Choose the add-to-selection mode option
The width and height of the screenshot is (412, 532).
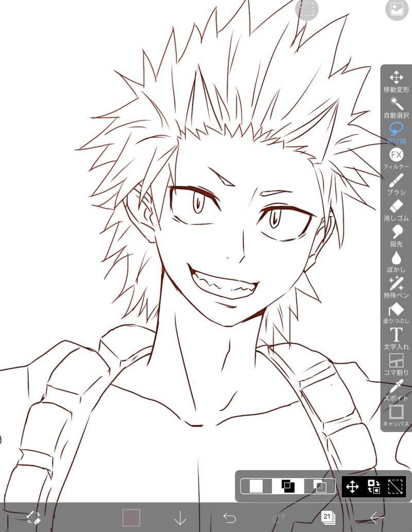288,487
